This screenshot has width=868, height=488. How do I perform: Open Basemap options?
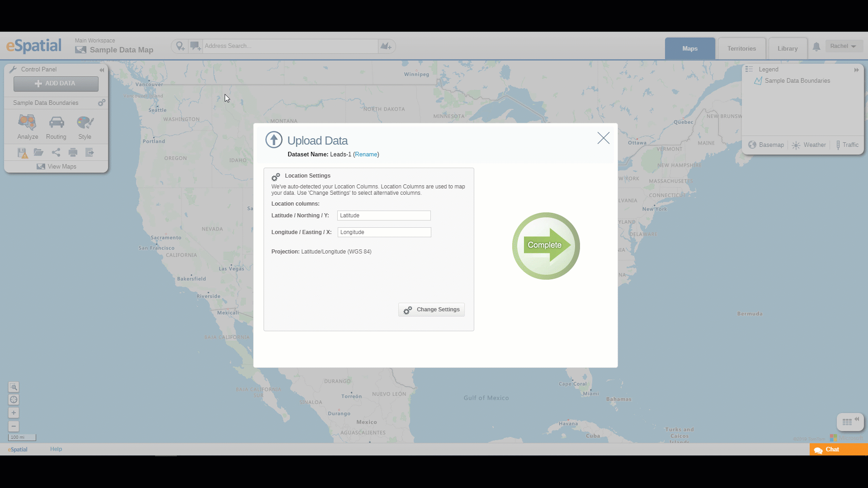click(x=766, y=145)
